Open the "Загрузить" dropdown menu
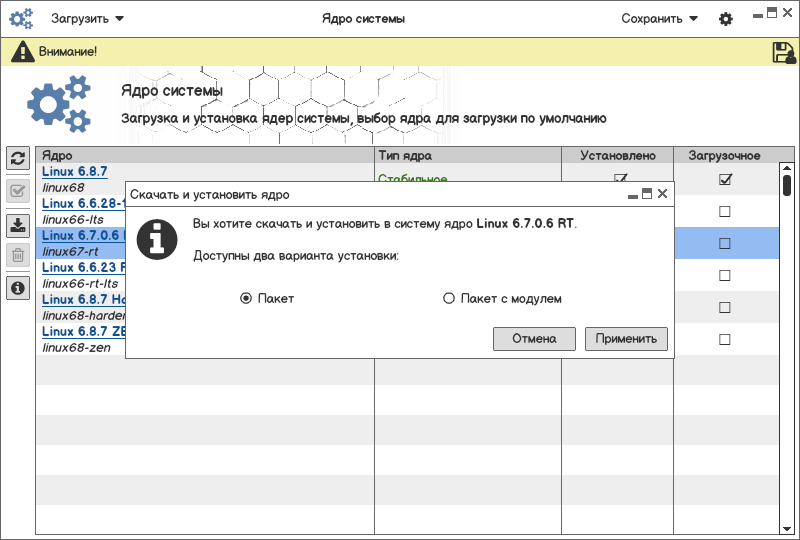Image resolution: width=800 pixels, height=540 pixels. 88,18
